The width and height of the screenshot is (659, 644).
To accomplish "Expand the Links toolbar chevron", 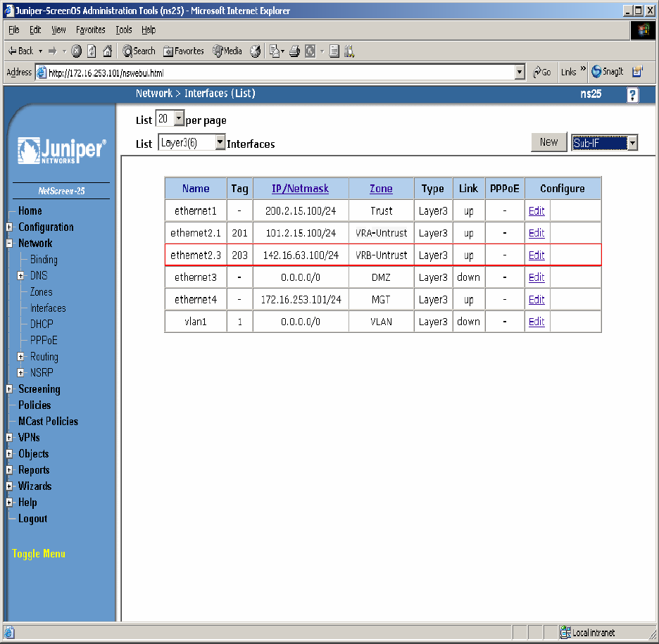I will coord(583,68).
